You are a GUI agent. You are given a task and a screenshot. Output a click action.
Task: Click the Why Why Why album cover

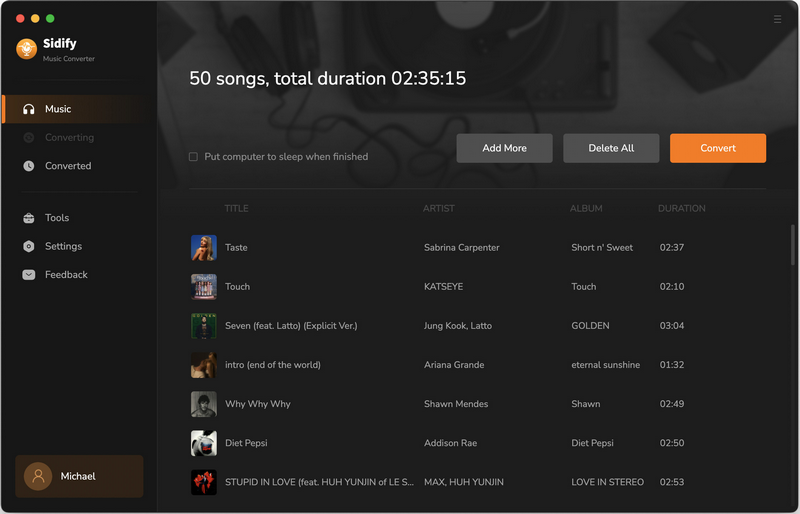tap(204, 404)
